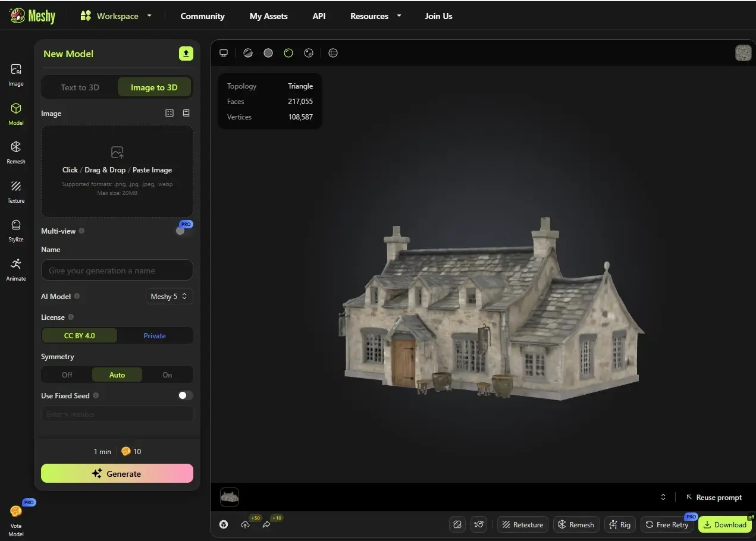
Task: Click the wireframe globe view icon
Action: [x=333, y=53]
